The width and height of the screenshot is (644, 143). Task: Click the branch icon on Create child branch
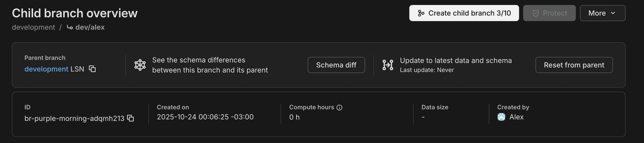[421, 13]
